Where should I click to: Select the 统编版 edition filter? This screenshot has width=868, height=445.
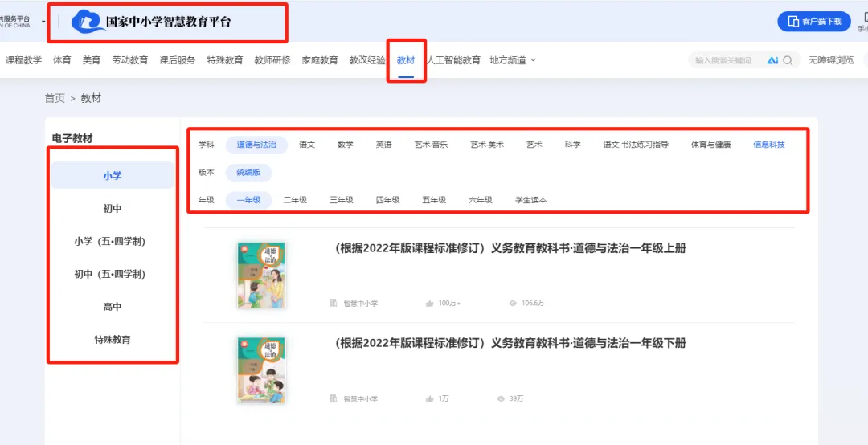tap(248, 172)
